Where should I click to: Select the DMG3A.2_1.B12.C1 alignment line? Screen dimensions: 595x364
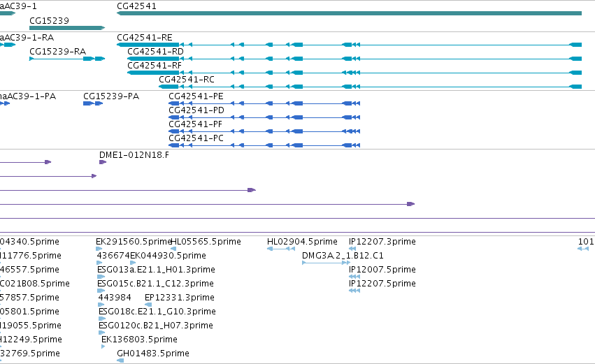coord(326,263)
